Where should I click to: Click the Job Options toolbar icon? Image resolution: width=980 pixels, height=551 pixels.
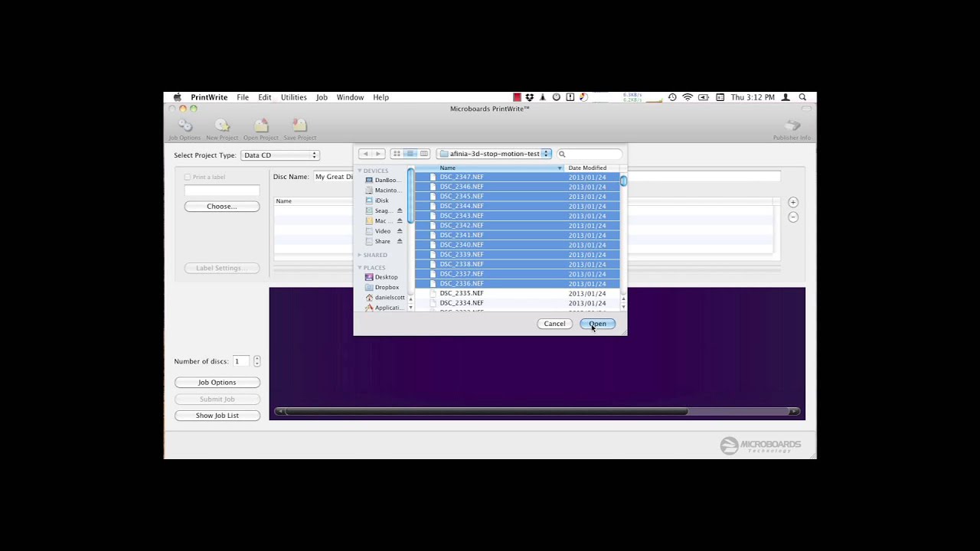point(185,129)
